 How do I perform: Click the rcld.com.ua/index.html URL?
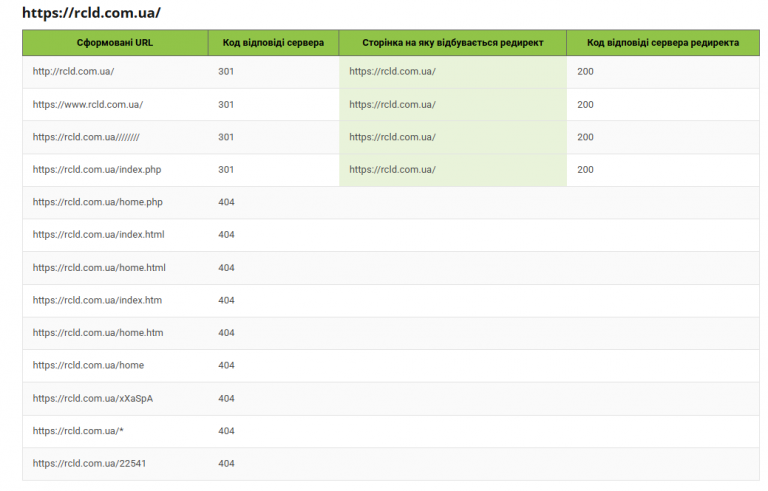[x=99, y=235]
